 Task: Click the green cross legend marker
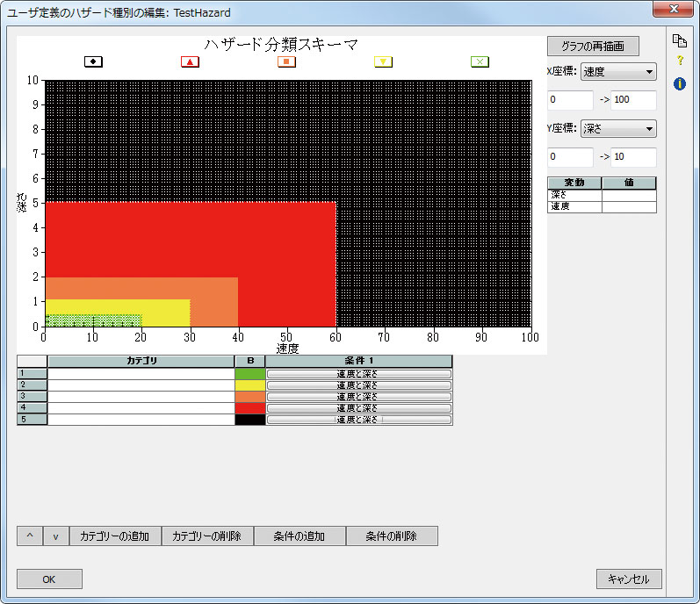pyautogui.click(x=480, y=61)
